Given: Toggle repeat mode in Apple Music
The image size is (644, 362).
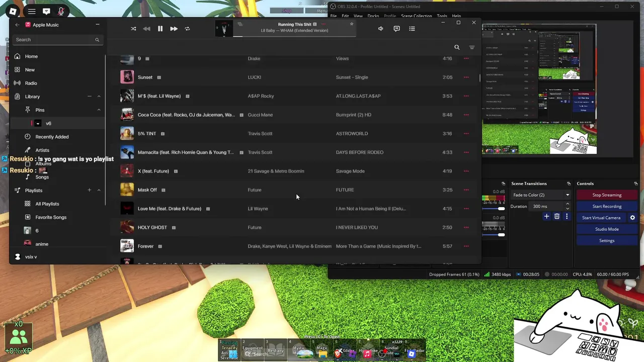Looking at the screenshot, I should click(x=187, y=29).
